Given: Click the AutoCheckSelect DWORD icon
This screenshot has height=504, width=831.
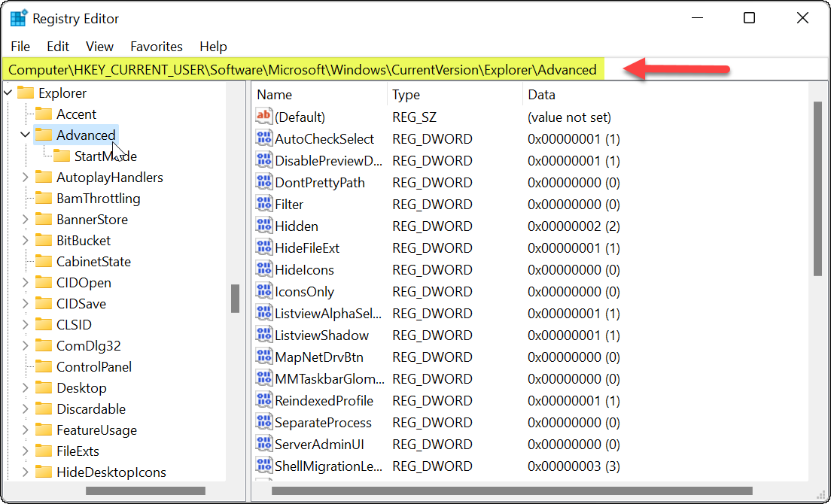Looking at the screenshot, I should coord(263,138).
